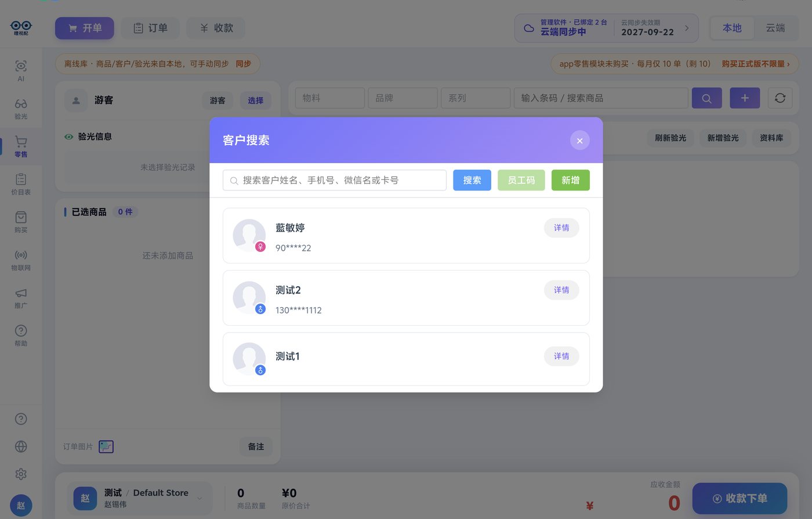Switch to the 收款 tab
812x519 pixels.
(x=216, y=28)
